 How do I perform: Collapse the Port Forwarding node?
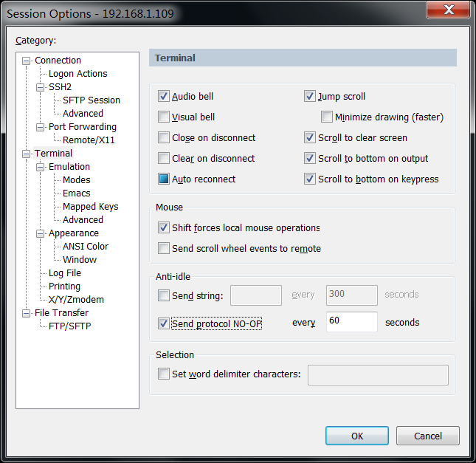[40, 127]
